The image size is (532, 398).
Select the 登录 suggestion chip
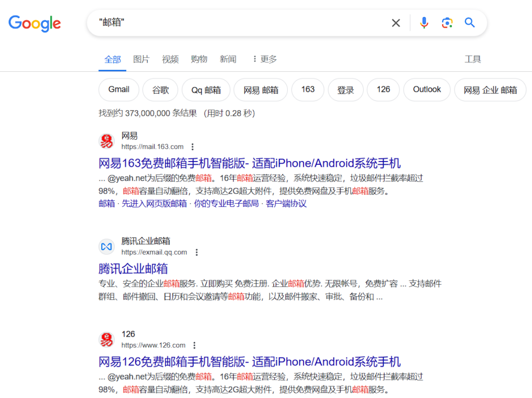[x=345, y=89]
